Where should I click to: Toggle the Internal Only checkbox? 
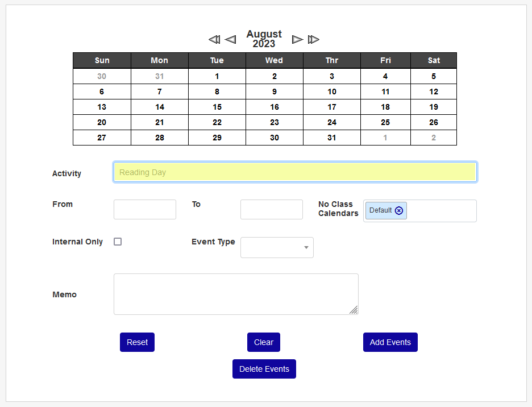pos(118,242)
